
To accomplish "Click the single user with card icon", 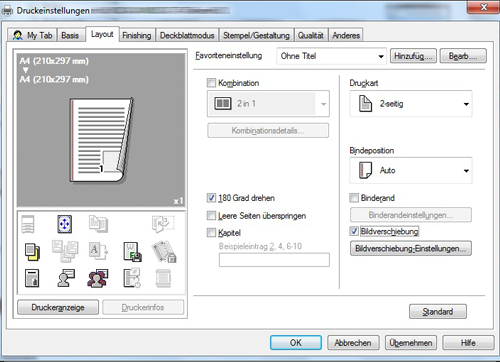I will (66, 278).
